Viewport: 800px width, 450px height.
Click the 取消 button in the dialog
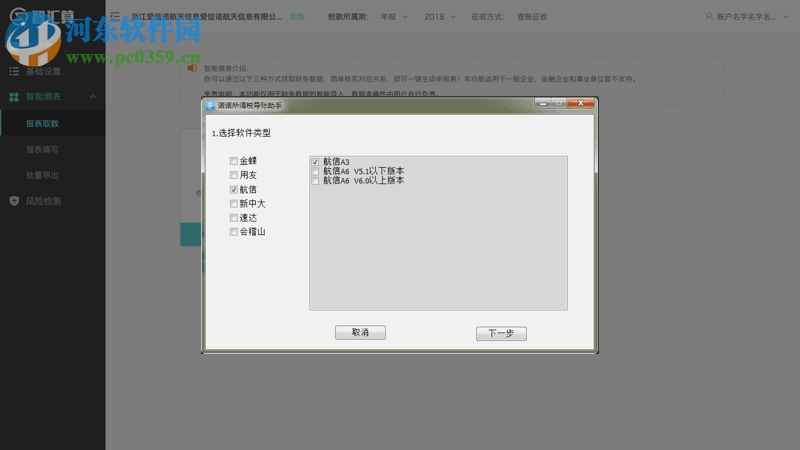pyautogui.click(x=360, y=332)
